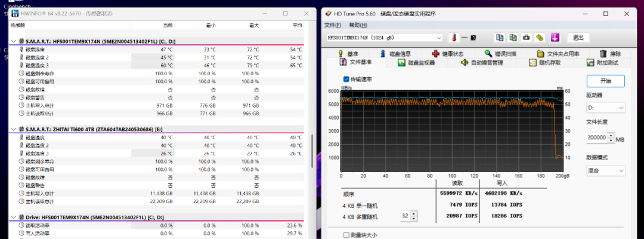644x239 pixels.
Task: Increase the queue depth 32 stepper
Action: pos(414,214)
